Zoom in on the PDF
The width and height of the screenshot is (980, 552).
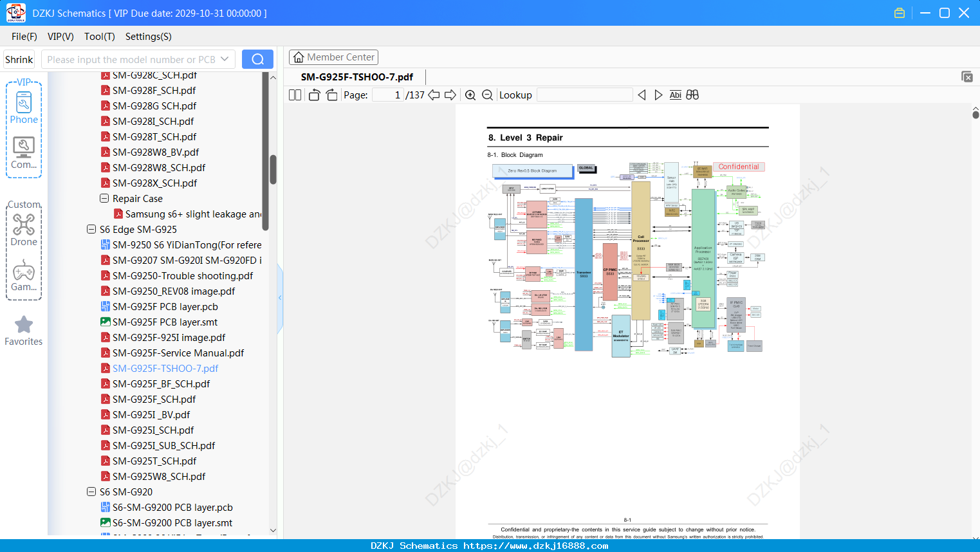pyautogui.click(x=470, y=95)
